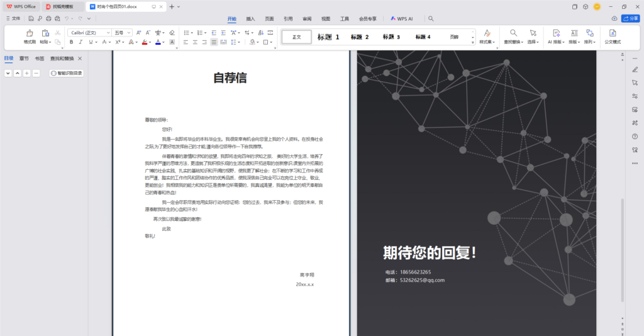Increase paragraph indent icon
The image size is (644, 336).
click(x=223, y=33)
